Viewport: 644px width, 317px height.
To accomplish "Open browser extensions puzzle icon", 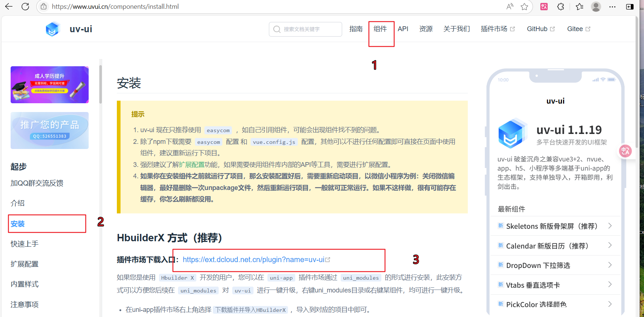I will coord(561,7).
